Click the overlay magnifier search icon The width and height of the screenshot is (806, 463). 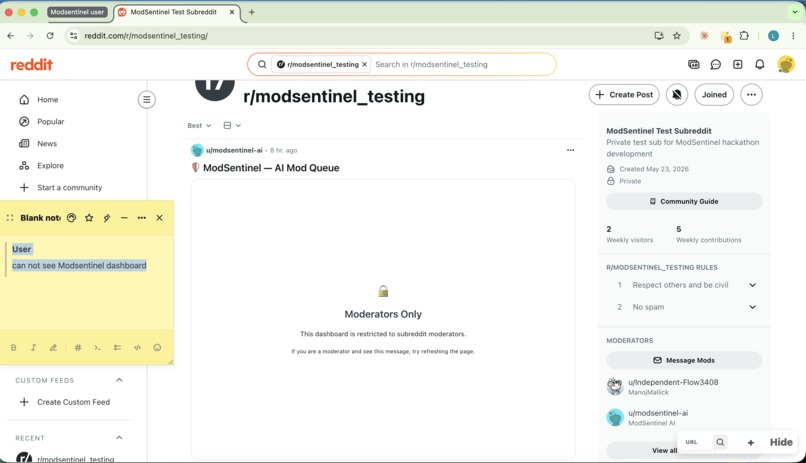(720, 442)
